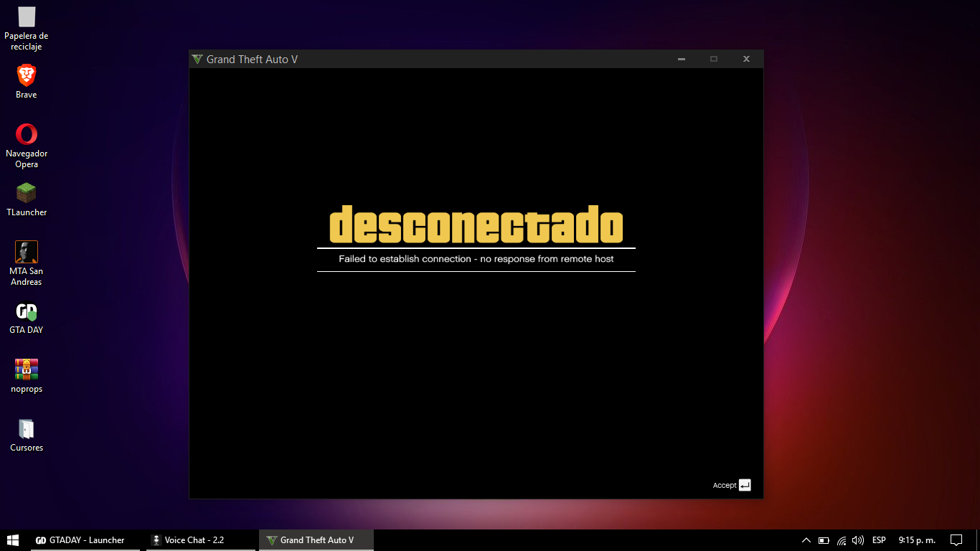The height and width of the screenshot is (551, 980).
Task: Open MTA San Andreas shortcut
Action: [x=27, y=253]
